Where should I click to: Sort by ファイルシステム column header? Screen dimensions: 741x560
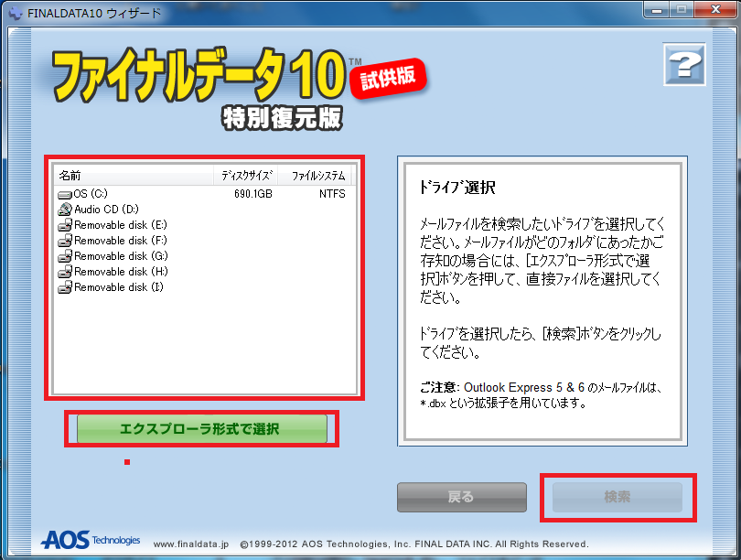[316, 176]
